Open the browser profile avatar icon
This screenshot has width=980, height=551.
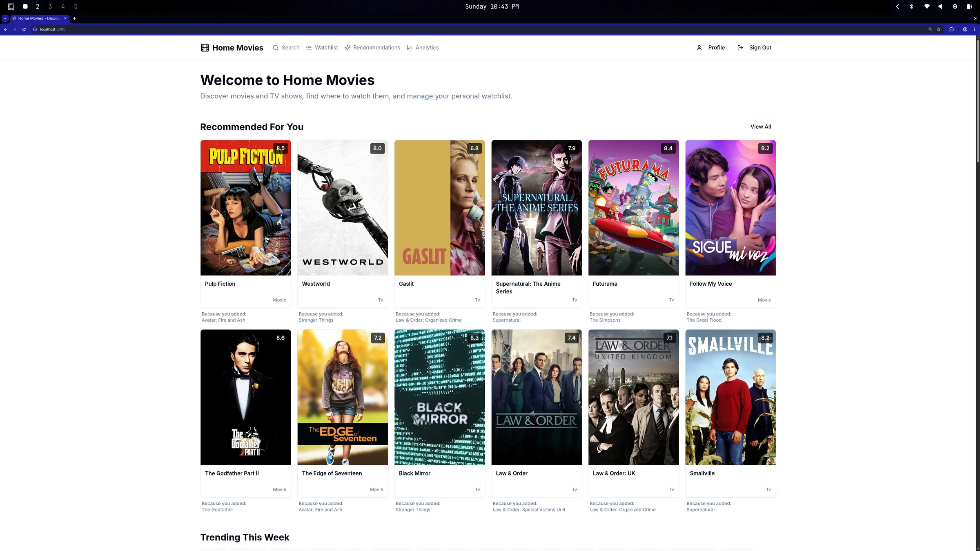pyautogui.click(x=965, y=29)
